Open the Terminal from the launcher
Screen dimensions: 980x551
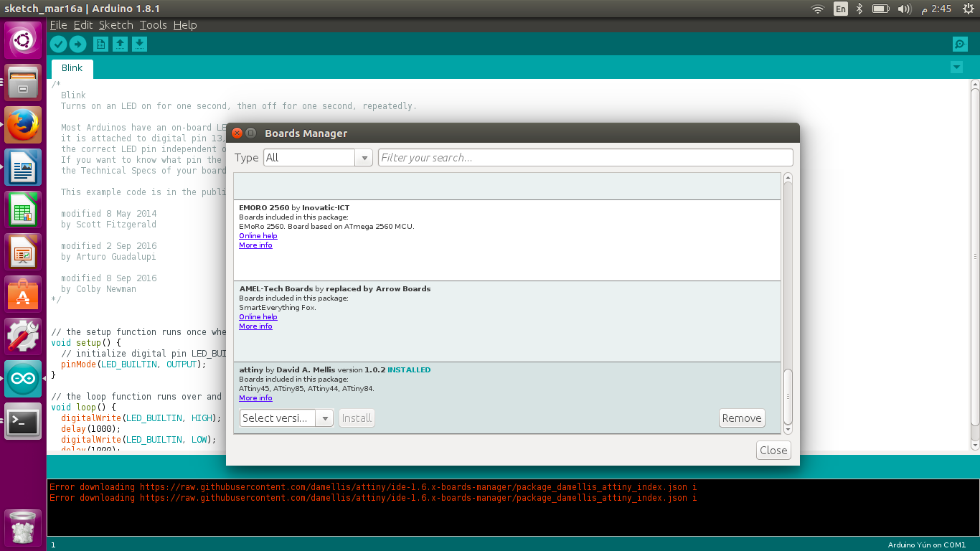coord(23,421)
